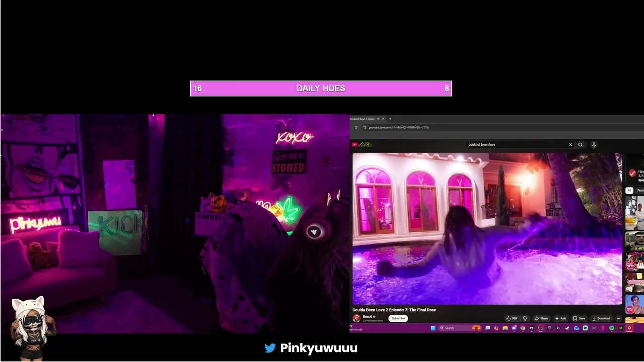Select the 'From' filter chip
Viewport: 644px width, 362px height.
pyautogui.click(x=640, y=190)
